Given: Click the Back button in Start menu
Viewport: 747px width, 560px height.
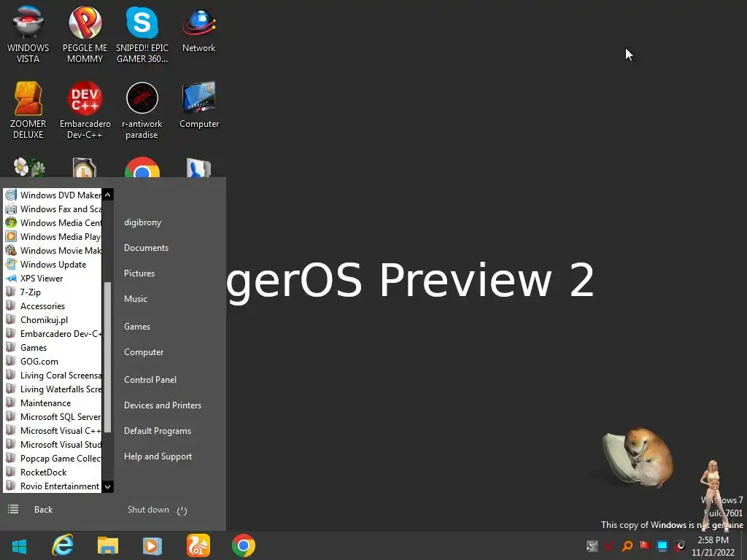Looking at the screenshot, I should (43, 510).
